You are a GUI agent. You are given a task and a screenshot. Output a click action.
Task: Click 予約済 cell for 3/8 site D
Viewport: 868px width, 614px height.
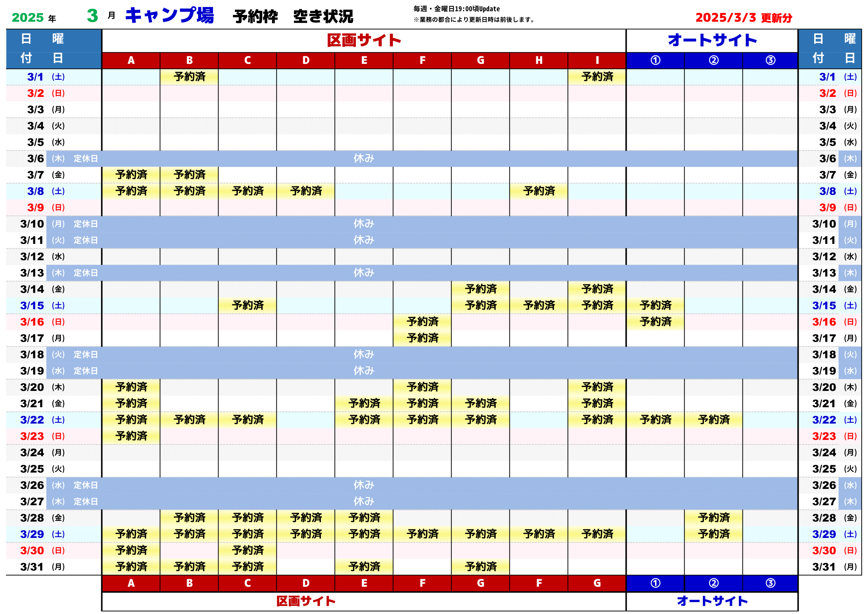(x=306, y=191)
